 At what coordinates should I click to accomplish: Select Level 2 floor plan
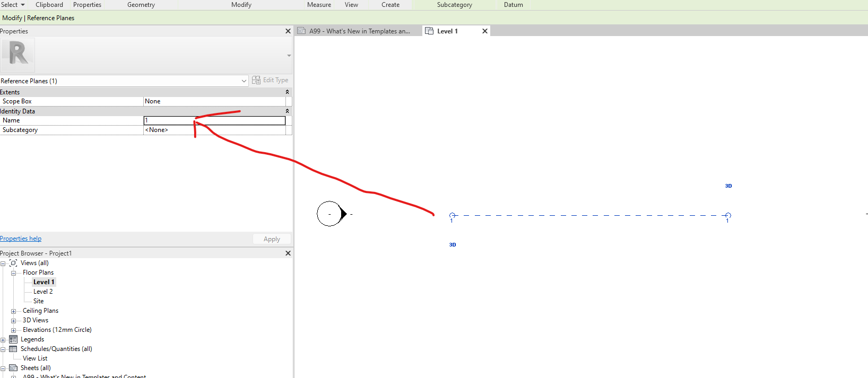(x=43, y=292)
